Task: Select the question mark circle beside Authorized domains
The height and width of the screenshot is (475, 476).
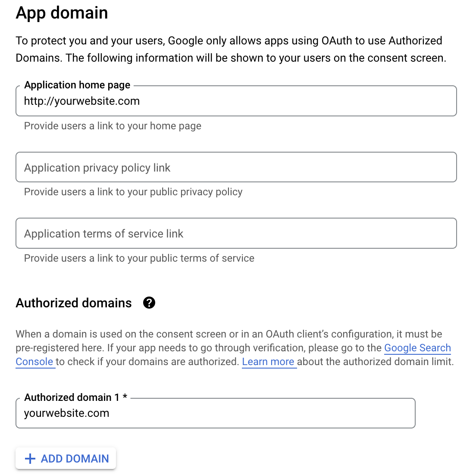Action: click(149, 303)
